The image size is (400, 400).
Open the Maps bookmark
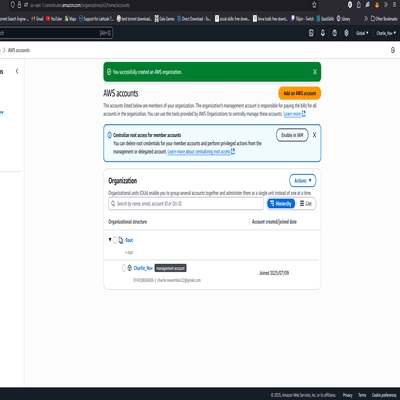tap(70, 19)
